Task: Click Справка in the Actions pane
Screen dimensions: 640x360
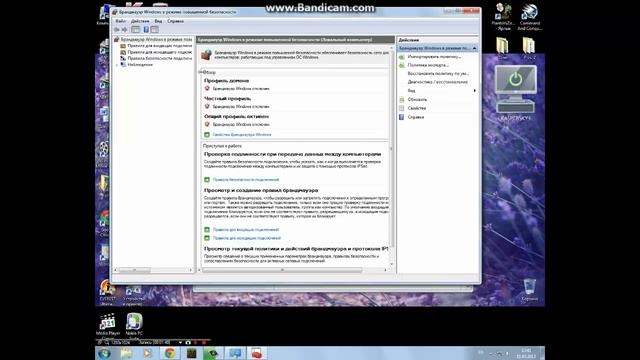Action: tap(416, 117)
